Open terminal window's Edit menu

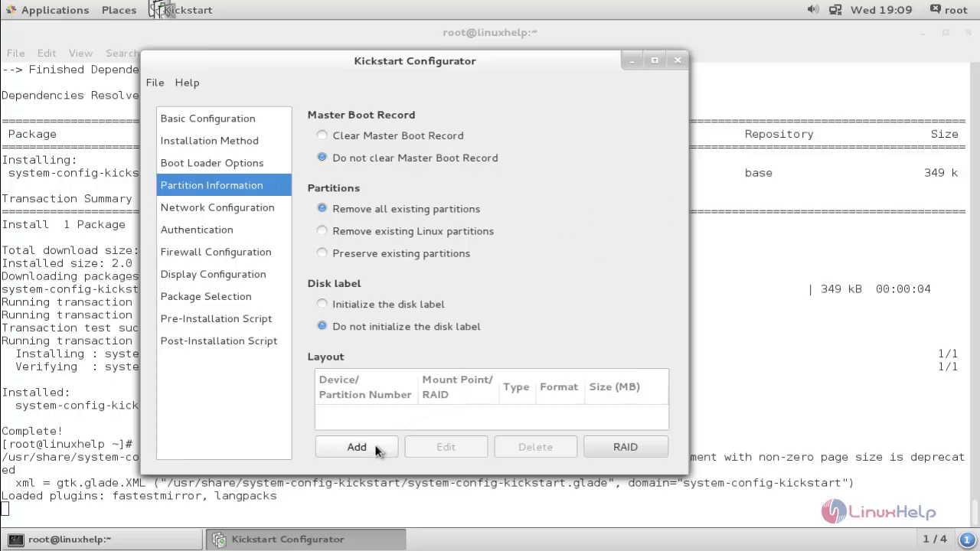tap(47, 54)
